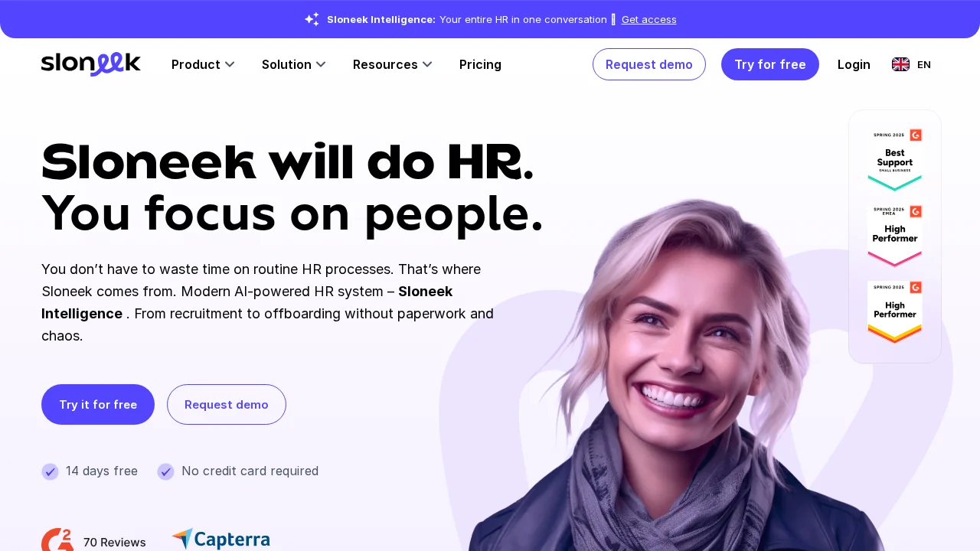
Task: Click the Try it for free hero button
Action: [98, 404]
